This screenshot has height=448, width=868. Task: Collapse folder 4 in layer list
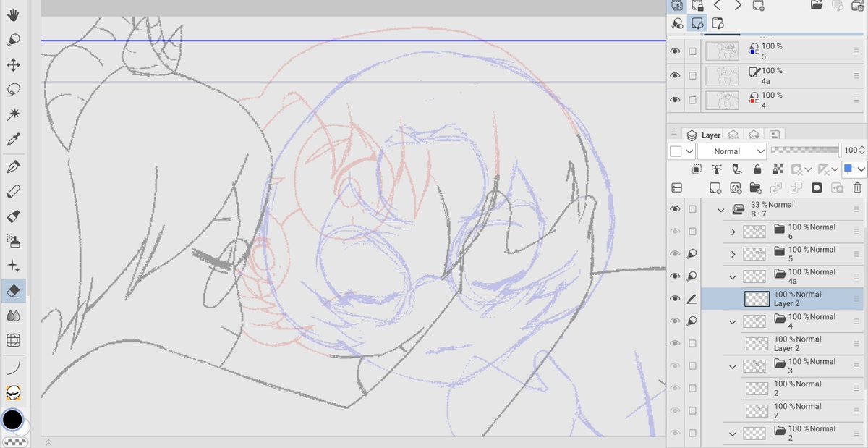click(x=733, y=322)
